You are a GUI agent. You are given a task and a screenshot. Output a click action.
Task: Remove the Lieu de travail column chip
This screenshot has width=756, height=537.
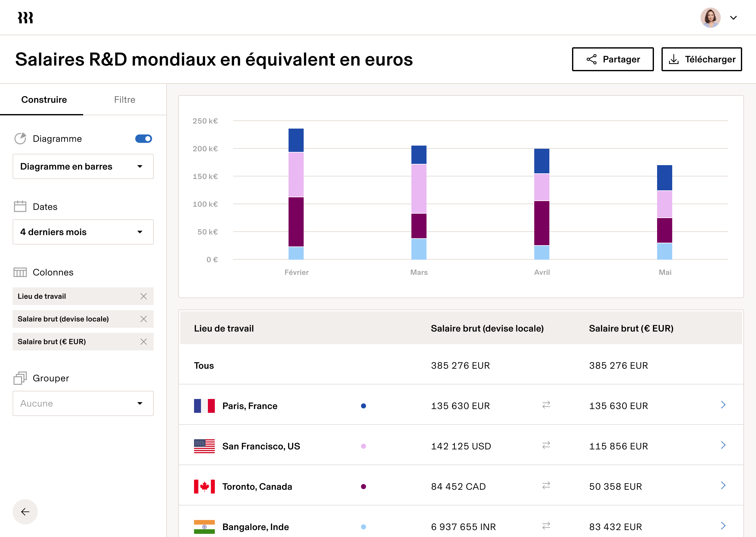(144, 296)
